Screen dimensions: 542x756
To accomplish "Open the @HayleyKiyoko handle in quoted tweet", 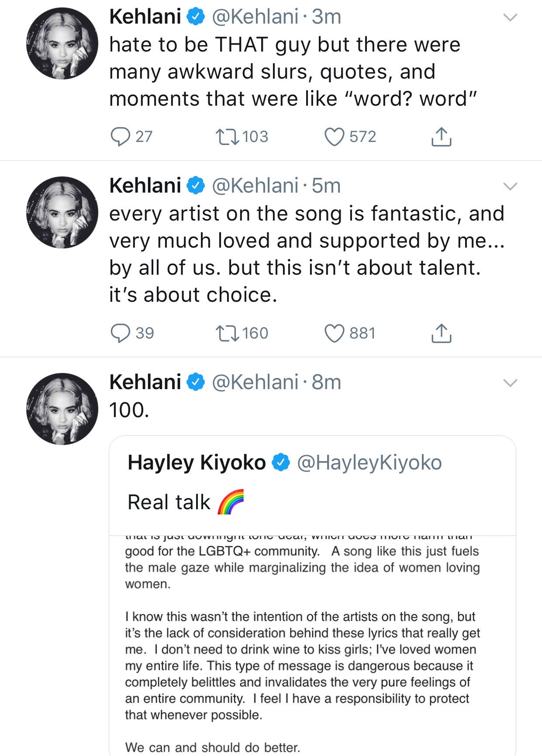I will tap(369, 463).
